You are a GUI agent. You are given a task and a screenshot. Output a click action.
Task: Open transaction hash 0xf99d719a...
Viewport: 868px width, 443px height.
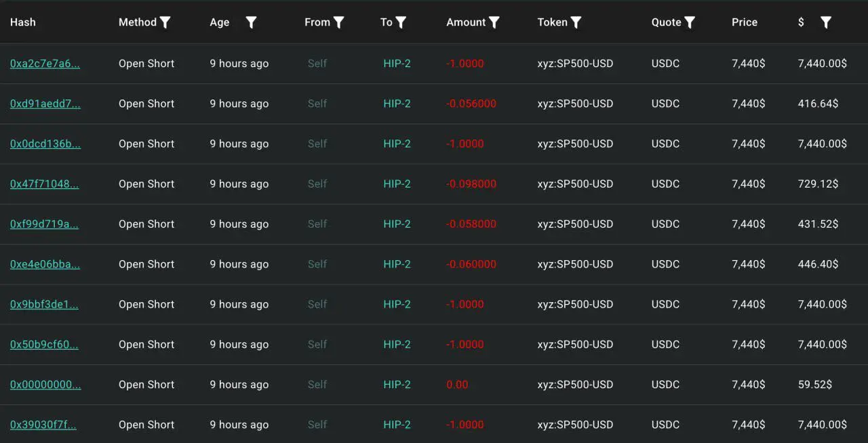pyautogui.click(x=44, y=224)
